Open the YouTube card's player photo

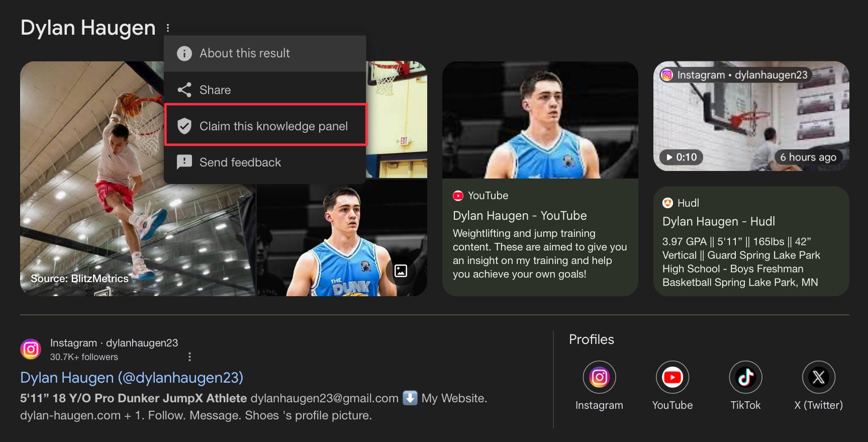540,120
